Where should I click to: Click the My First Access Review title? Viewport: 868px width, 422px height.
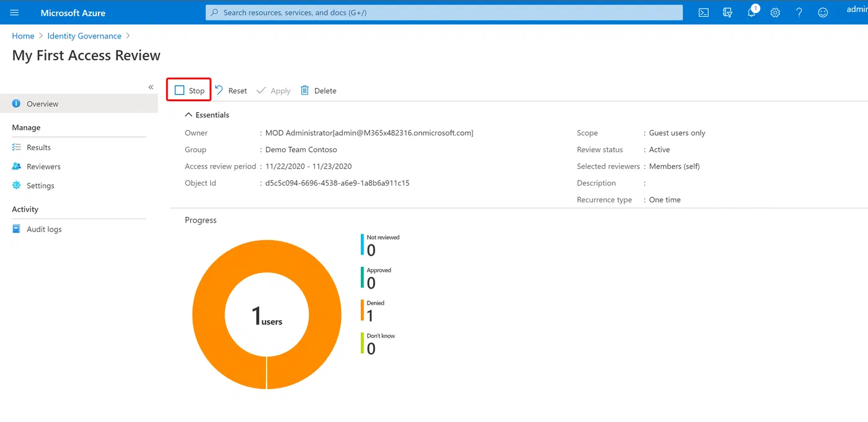86,55
